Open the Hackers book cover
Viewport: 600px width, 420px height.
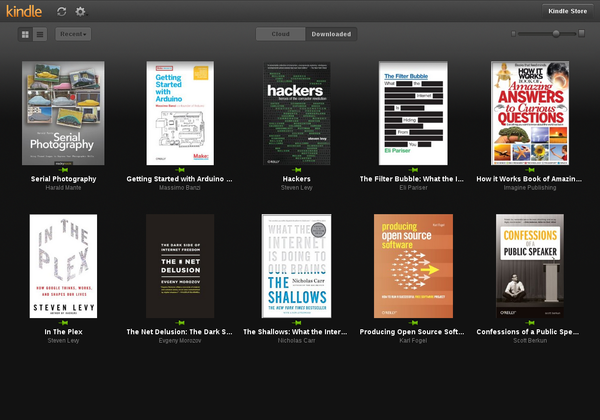(x=297, y=113)
